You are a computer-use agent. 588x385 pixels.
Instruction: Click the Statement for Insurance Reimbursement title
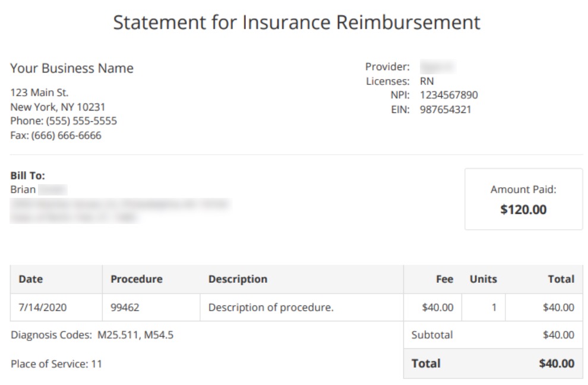pos(296,23)
